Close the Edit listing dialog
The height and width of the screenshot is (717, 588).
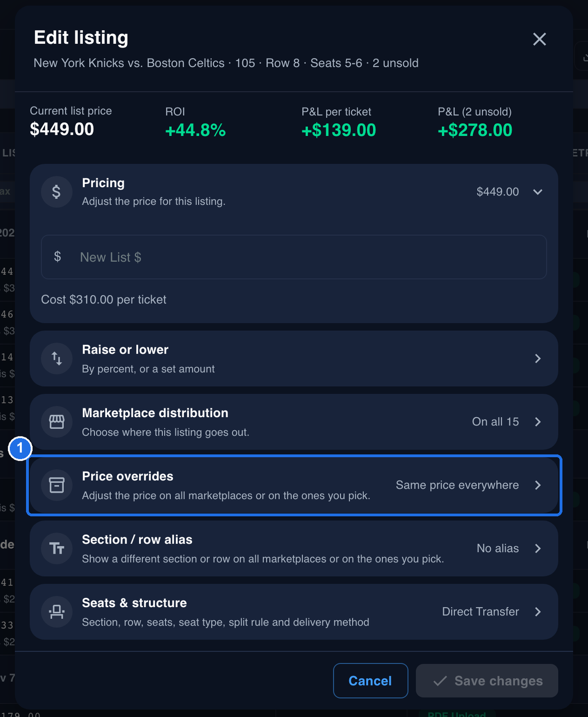tap(539, 39)
